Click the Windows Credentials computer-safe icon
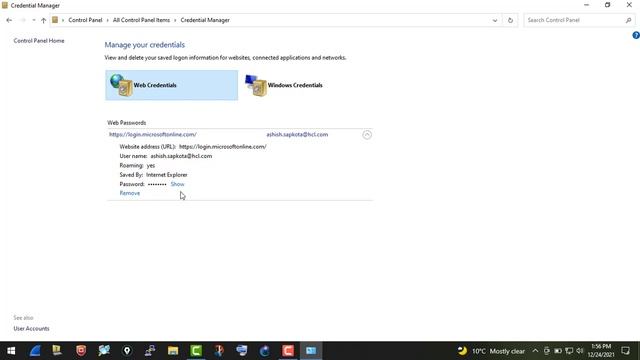 tap(256, 85)
